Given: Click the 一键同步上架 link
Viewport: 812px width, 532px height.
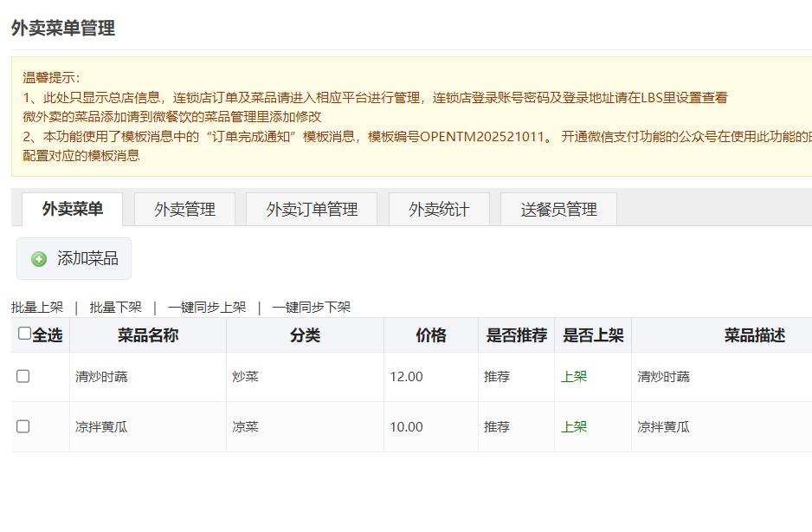Looking at the screenshot, I should point(207,308).
